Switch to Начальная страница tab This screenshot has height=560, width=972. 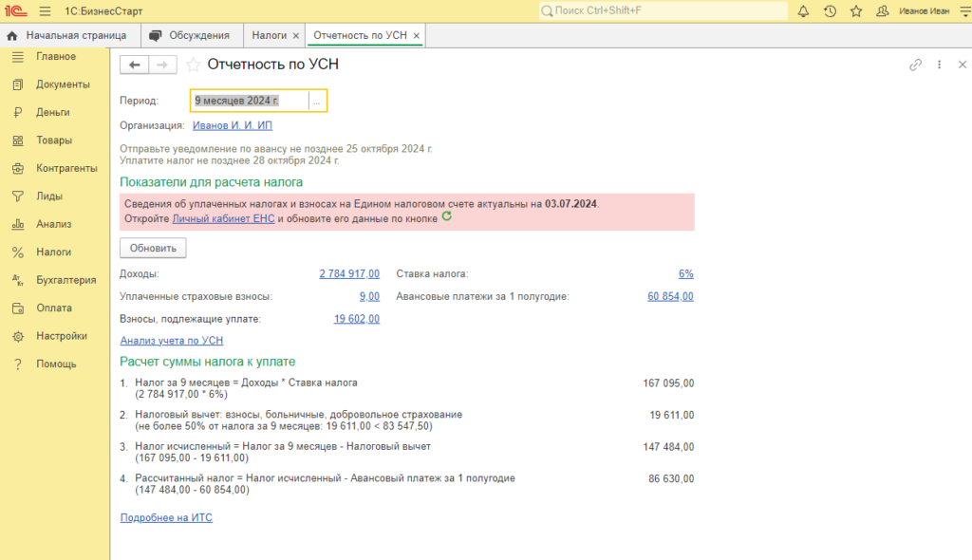click(70, 35)
